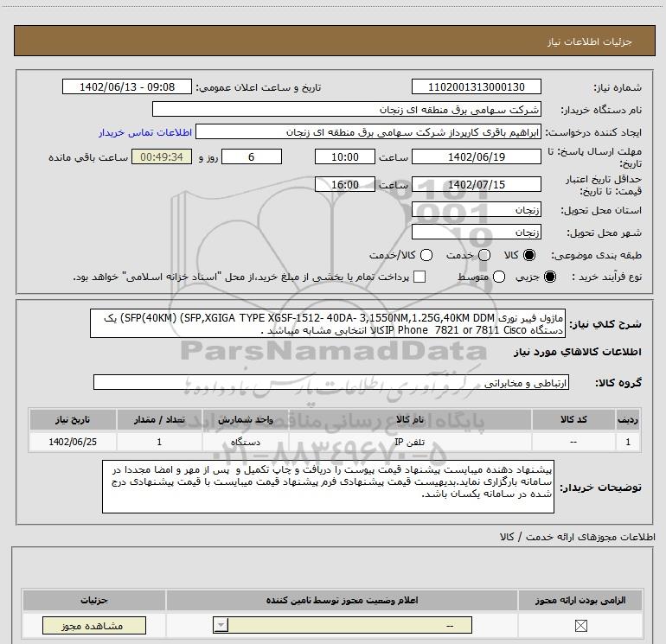666x644 pixels.
Task: Click the تعداد / مقدار column header
Action: [x=159, y=419]
